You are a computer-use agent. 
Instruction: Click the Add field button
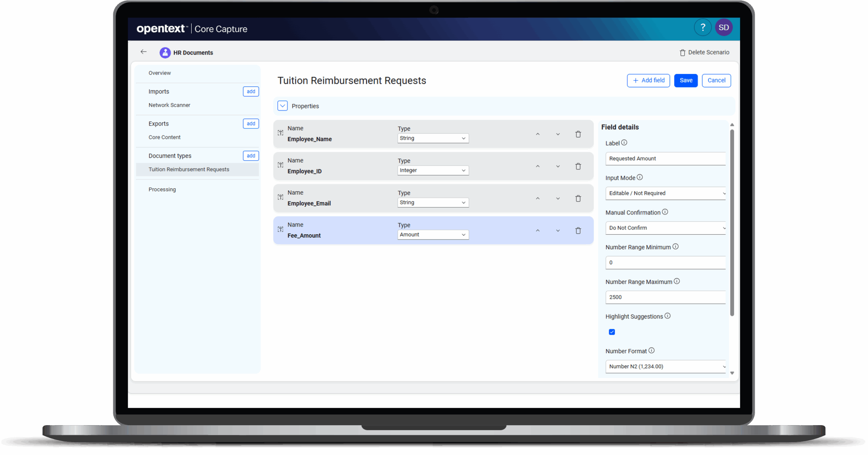tap(648, 80)
